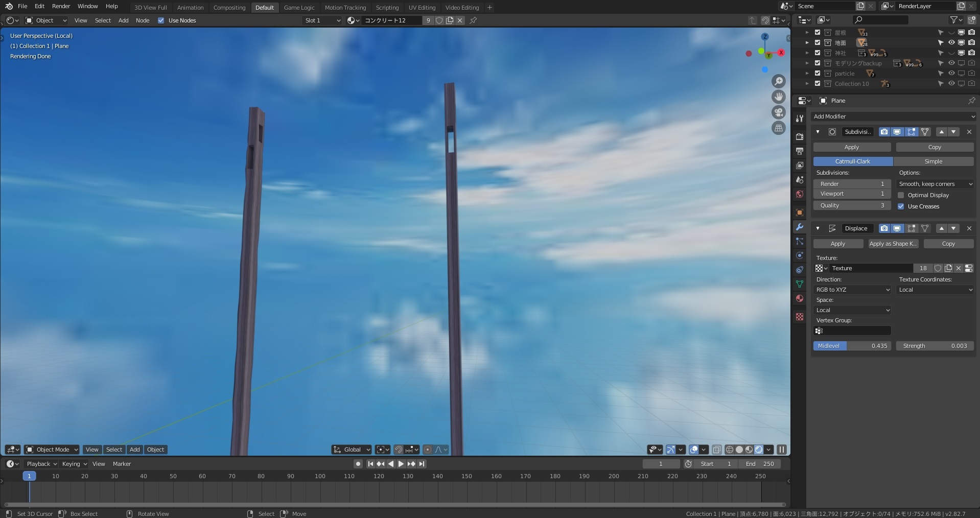Open the Material properties tab
The image size is (980, 518).
pos(799,298)
